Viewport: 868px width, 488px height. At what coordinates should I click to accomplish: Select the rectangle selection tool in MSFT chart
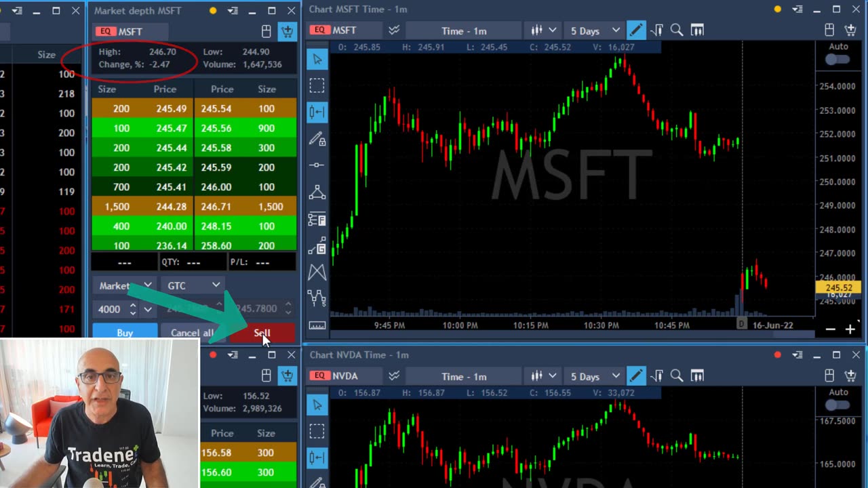coord(317,85)
